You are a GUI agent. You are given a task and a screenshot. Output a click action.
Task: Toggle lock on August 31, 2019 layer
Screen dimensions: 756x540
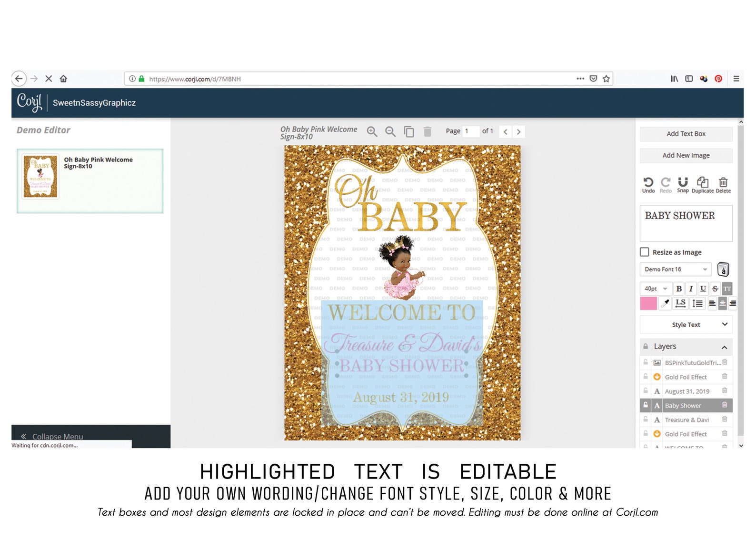point(646,390)
